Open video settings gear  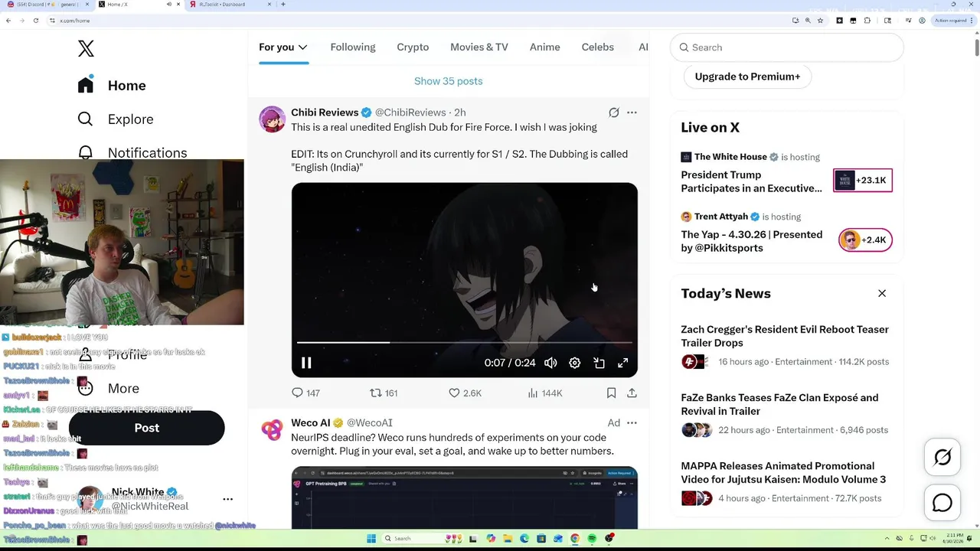point(575,363)
